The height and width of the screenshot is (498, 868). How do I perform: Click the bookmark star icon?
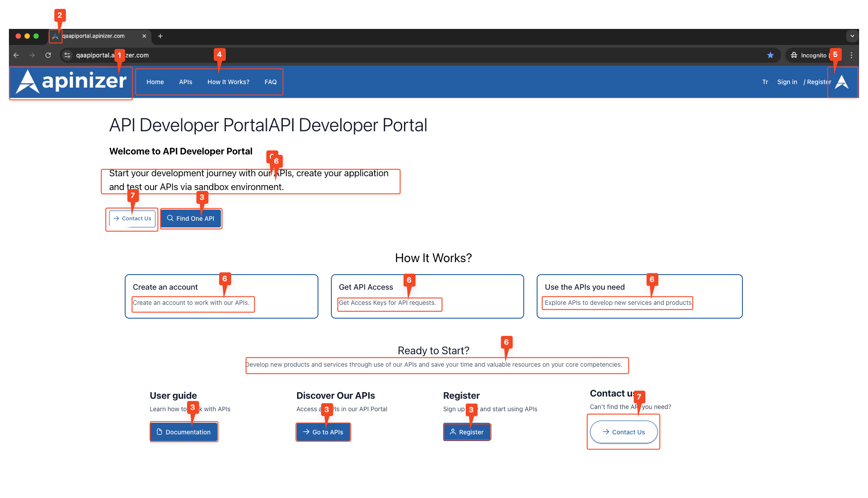[x=770, y=55]
